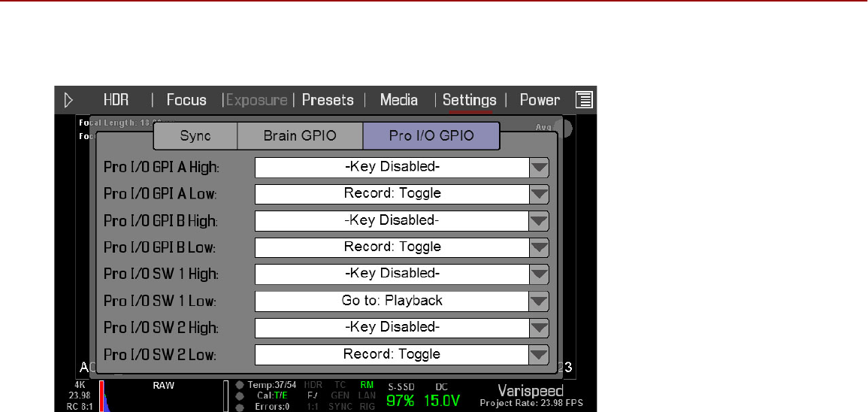
Task: Click the 'Pro I/O SW 2 Low:' label
Action: click(x=159, y=355)
